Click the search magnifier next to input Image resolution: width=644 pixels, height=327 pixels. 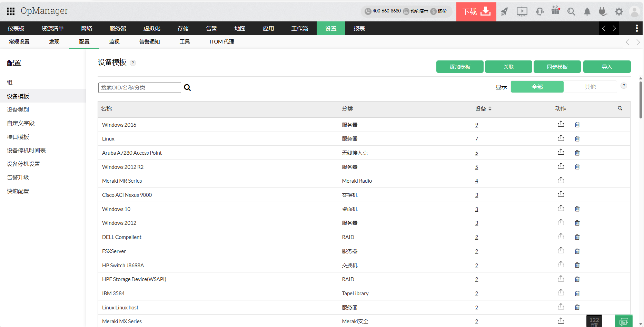[187, 88]
